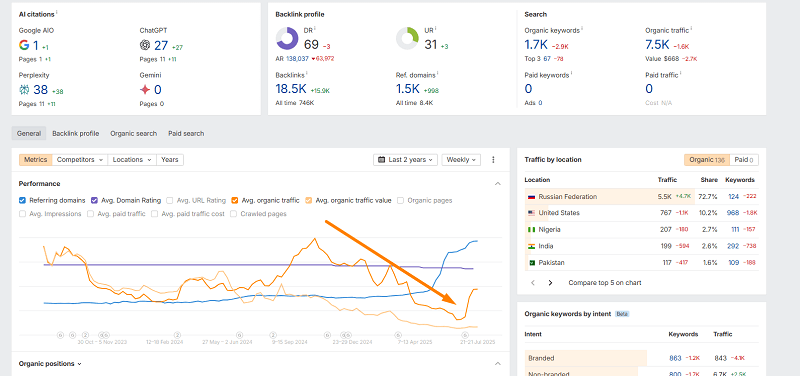Click the India flag icon
The width and height of the screenshot is (800, 376).
point(531,246)
